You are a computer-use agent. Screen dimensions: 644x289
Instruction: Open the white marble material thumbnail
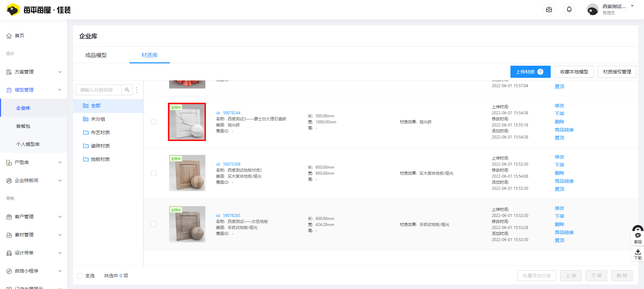tap(187, 122)
